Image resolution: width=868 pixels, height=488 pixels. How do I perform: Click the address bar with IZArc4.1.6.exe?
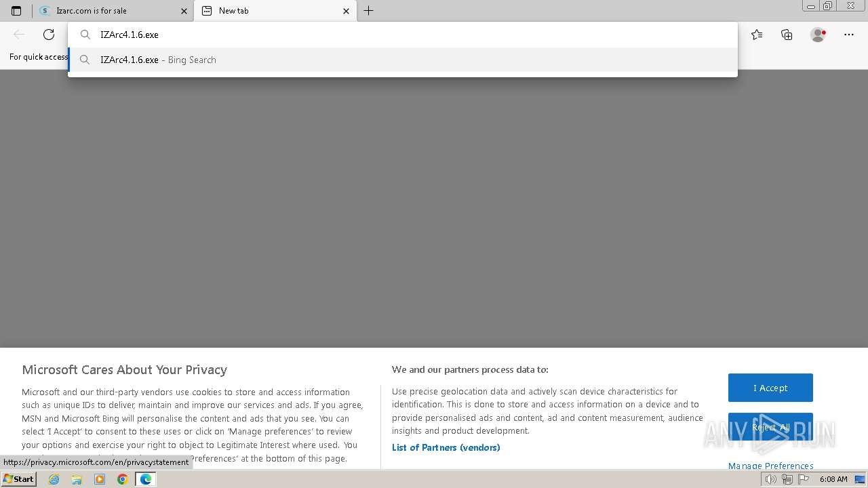(403, 35)
